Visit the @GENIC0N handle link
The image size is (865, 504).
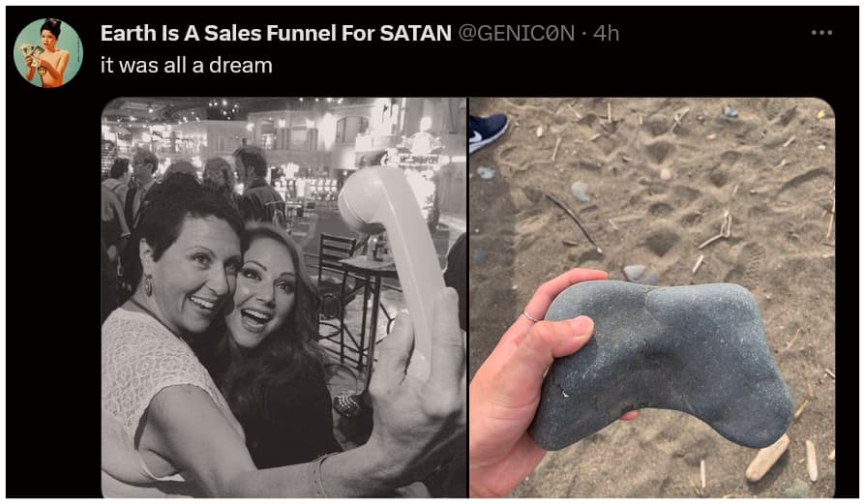pyautogui.click(x=517, y=33)
